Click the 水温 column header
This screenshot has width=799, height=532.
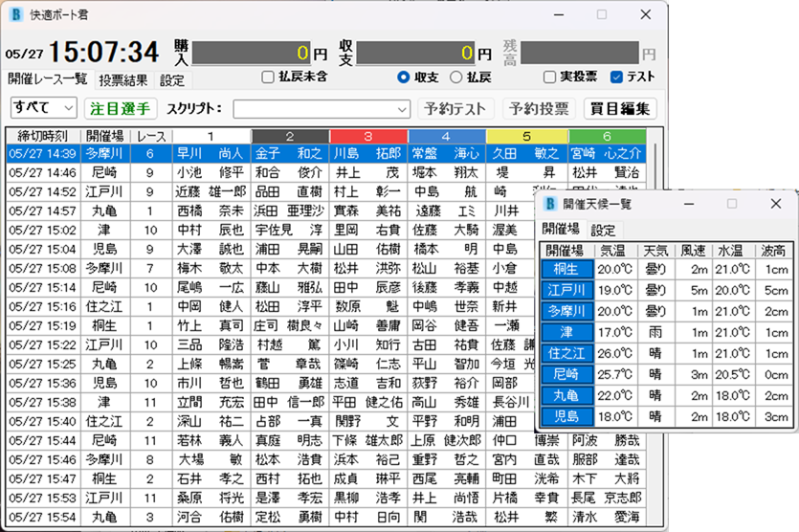pyautogui.click(x=732, y=250)
